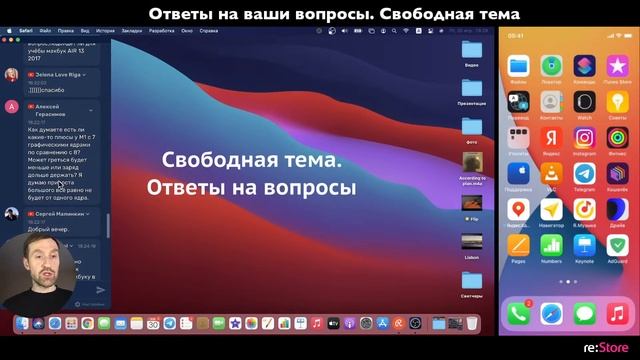Open the Правка menu
The width and height of the screenshot is (640, 360).
coord(65,31)
